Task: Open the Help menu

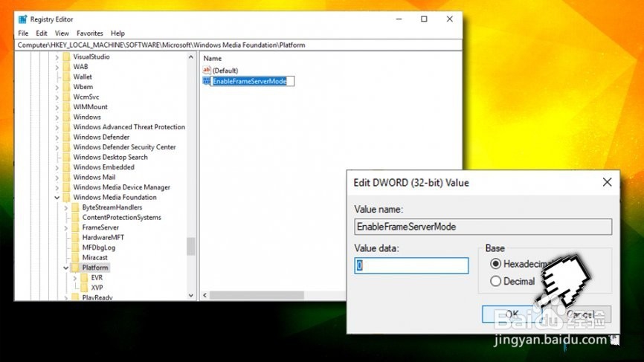Action: point(117,33)
